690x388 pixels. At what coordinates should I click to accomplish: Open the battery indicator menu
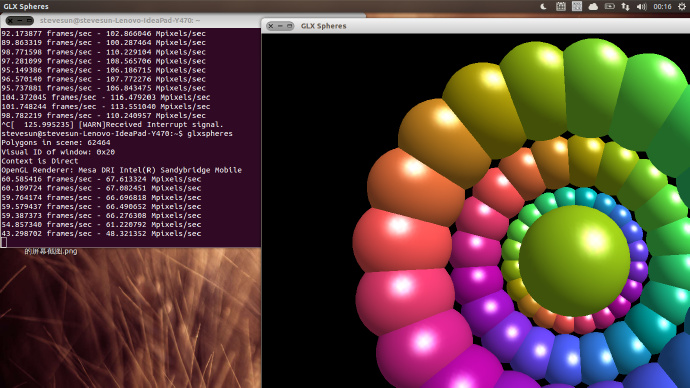point(609,7)
